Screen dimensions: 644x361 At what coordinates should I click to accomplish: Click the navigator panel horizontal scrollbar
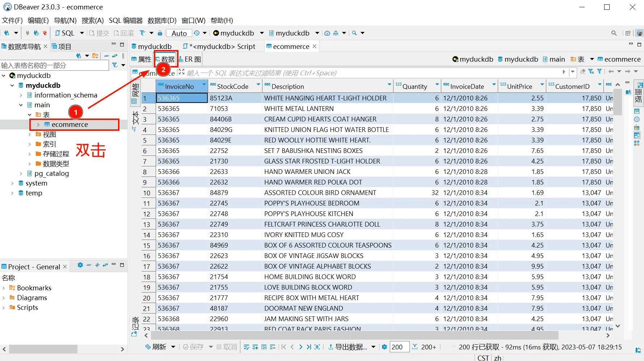43,349
